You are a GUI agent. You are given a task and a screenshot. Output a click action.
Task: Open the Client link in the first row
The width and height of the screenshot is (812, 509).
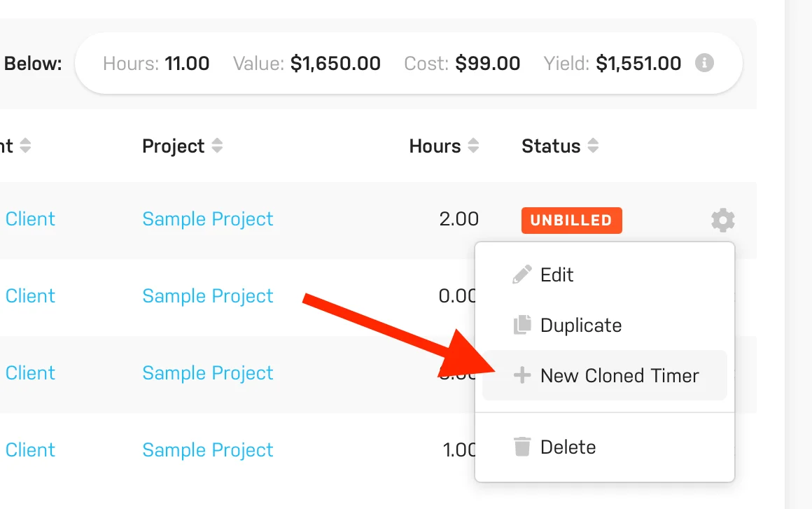coord(30,219)
